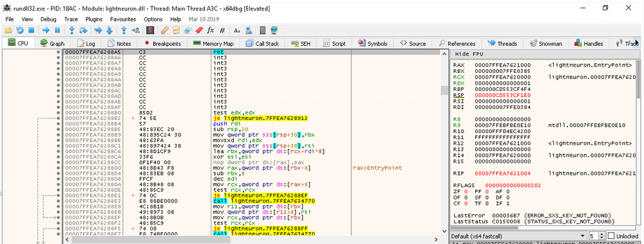The height and width of the screenshot is (244, 644).
Task: Switch to the Threads tab
Action: pos(502,43)
